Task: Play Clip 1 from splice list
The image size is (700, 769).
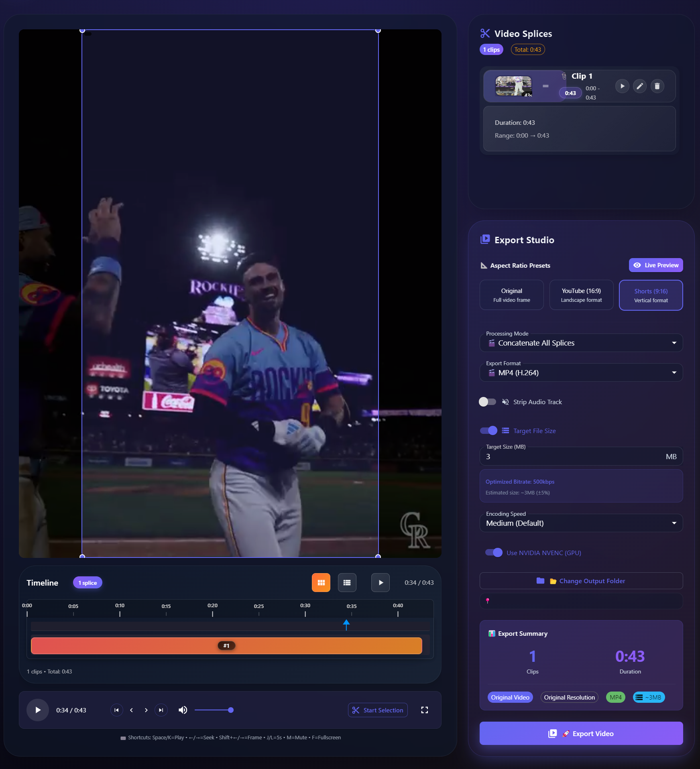Action: 622,86
